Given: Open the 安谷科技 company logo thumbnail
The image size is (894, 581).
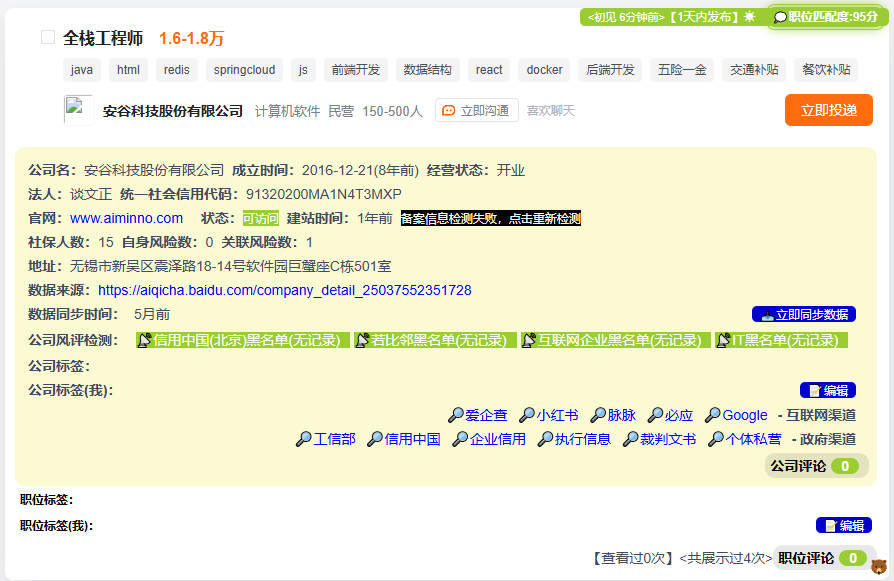Looking at the screenshot, I should point(78,110).
